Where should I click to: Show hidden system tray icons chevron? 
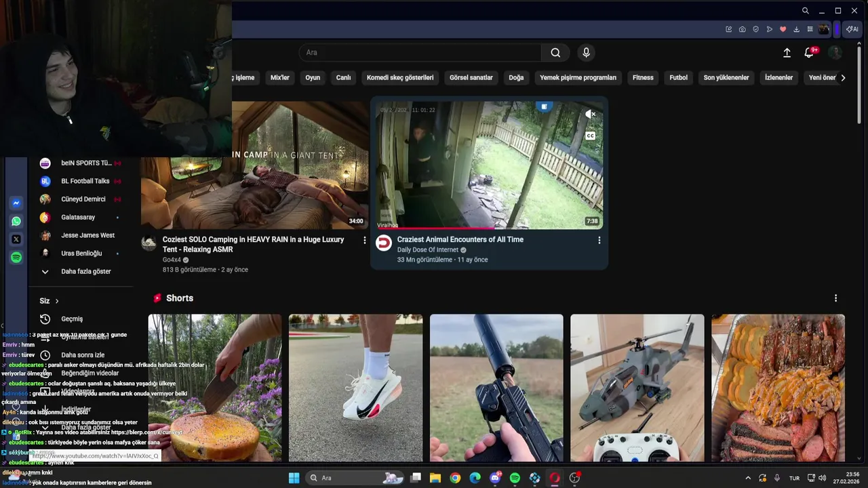click(748, 478)
